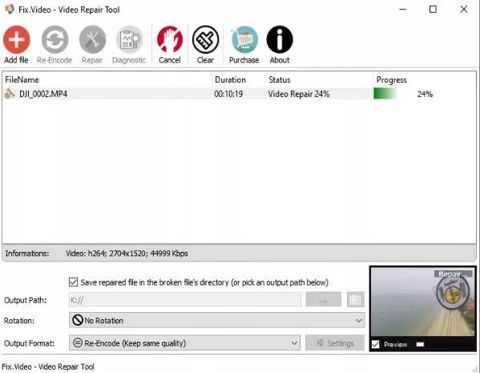
Task: Open the Output Format dropdown
Action: tap(185, 343)
